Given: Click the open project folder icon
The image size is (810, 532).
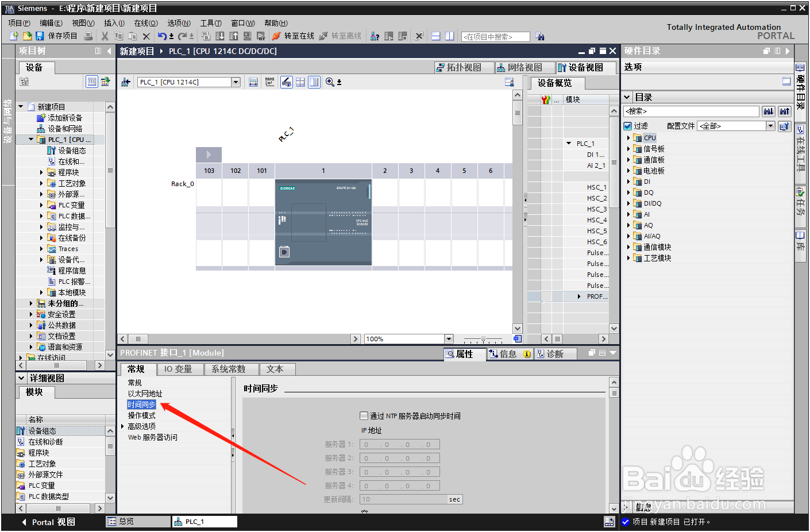Looking at the screenshot, I should 27,36.
